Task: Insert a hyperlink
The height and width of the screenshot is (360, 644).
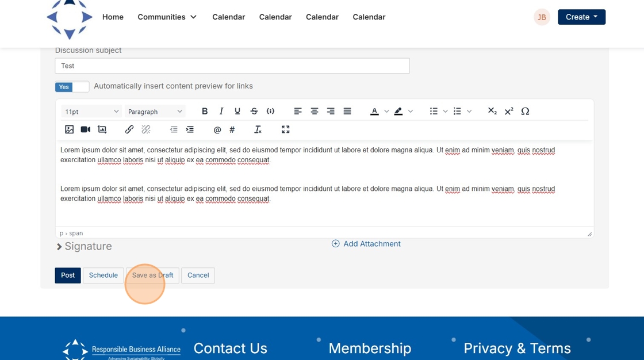Action: pyautogui.click(x=129, y=129)
